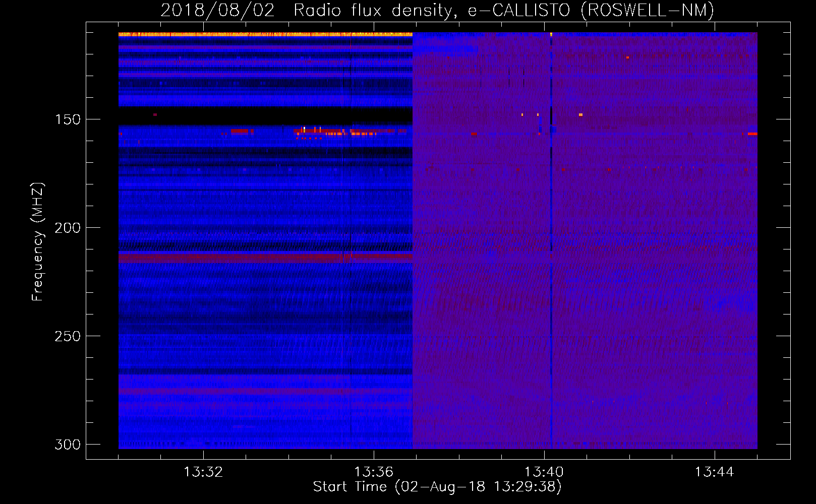
Task: Click the red horizontal band near 213 MHz
Action: 265,257
